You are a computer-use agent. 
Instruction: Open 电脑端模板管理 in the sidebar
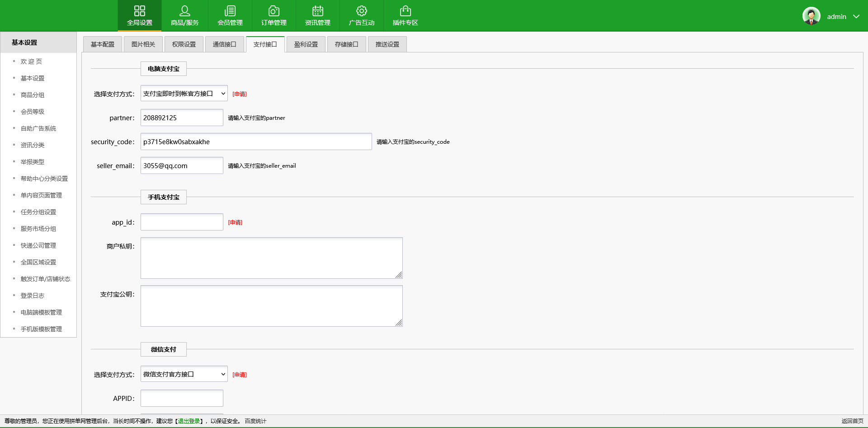pyautogui.click(x=41, y=312)
